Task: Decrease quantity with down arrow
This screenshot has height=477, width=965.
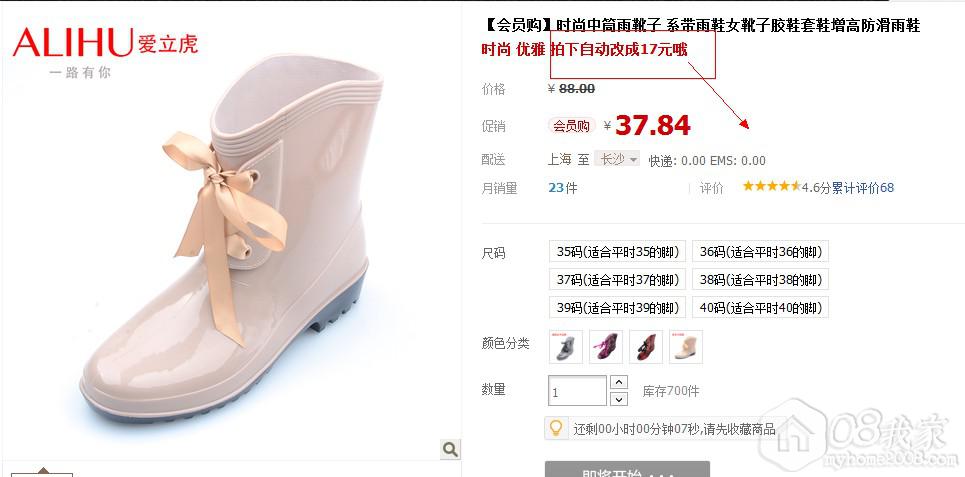Action: point(619,399)
